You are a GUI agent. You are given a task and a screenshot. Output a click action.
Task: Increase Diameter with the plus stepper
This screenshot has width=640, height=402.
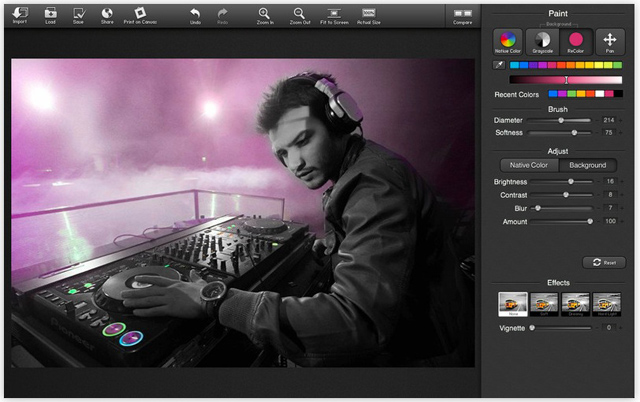tap(621, 120)
